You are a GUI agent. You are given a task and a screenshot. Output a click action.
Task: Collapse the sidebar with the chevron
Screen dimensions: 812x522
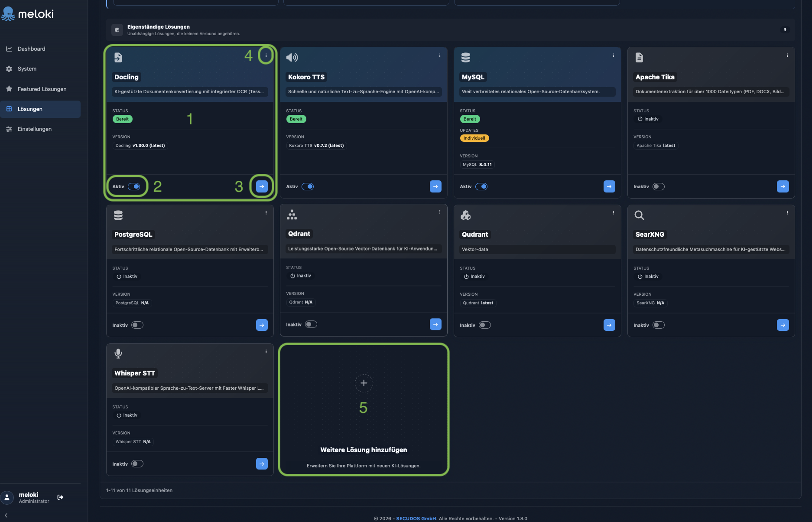pyautogui.click(x=6, y=515)
